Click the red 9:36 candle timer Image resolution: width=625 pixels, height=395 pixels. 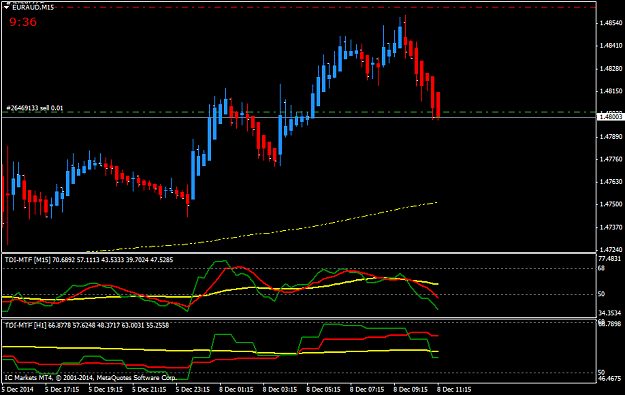[23, 22]
